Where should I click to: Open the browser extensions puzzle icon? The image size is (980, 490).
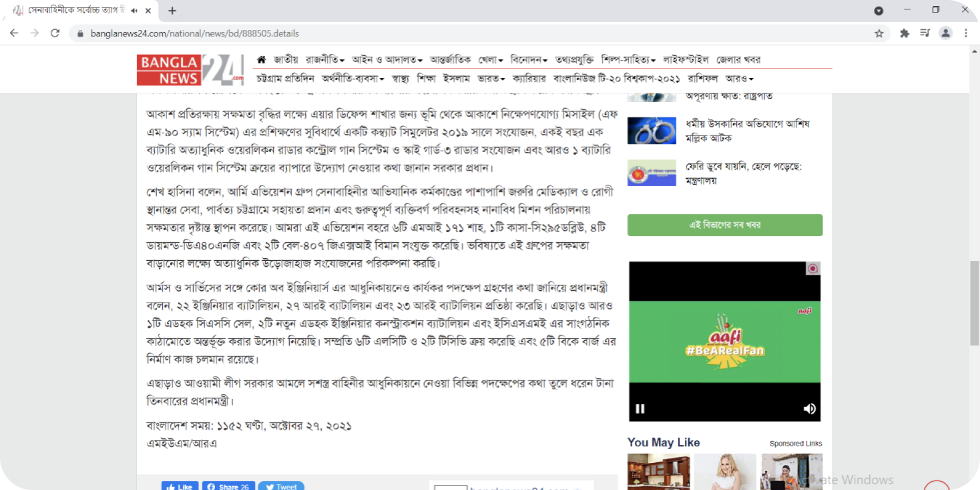coord(904,33)
